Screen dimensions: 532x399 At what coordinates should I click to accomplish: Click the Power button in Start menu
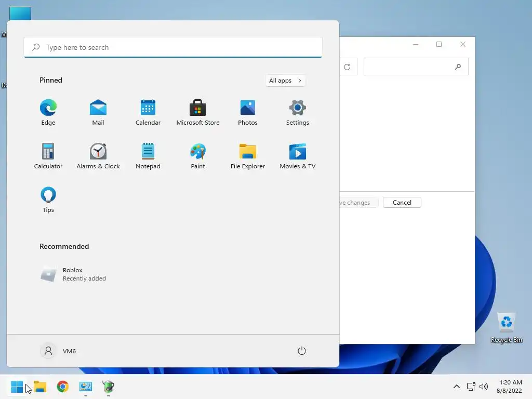(x=302, y=351)
